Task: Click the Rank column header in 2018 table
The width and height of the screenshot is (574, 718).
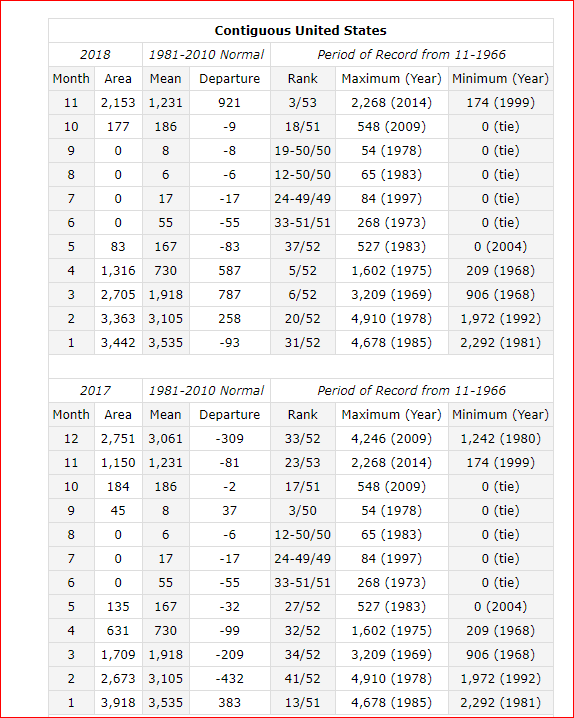Action: tap(303, 79)
